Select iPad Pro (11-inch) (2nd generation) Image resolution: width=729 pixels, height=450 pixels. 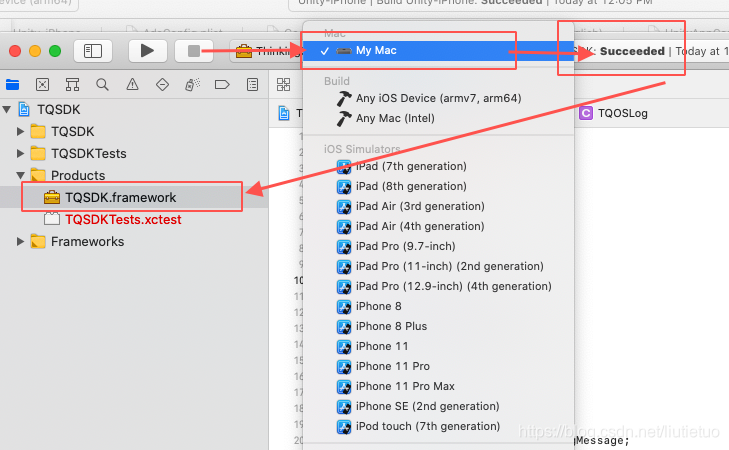click(438, 266)
